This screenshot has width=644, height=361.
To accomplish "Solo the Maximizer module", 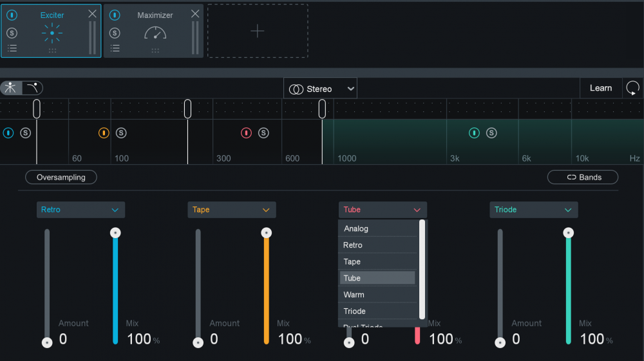I will point(115,33).
